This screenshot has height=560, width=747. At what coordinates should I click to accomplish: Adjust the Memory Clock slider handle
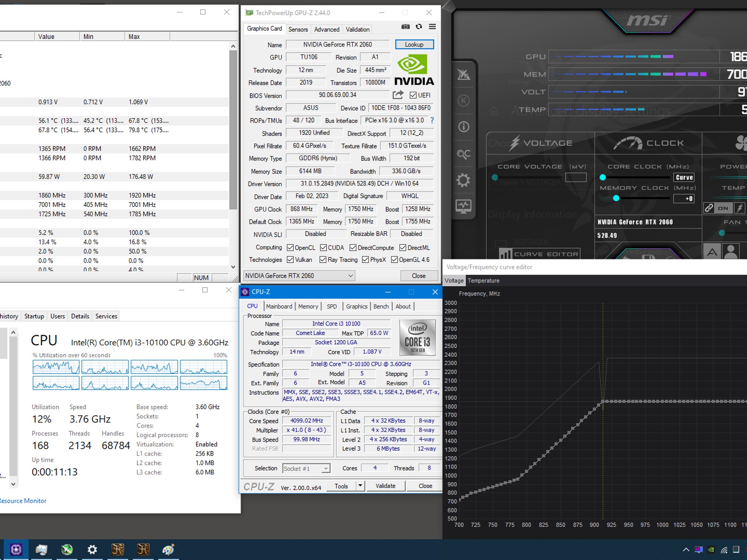click(x=616, y=198)
